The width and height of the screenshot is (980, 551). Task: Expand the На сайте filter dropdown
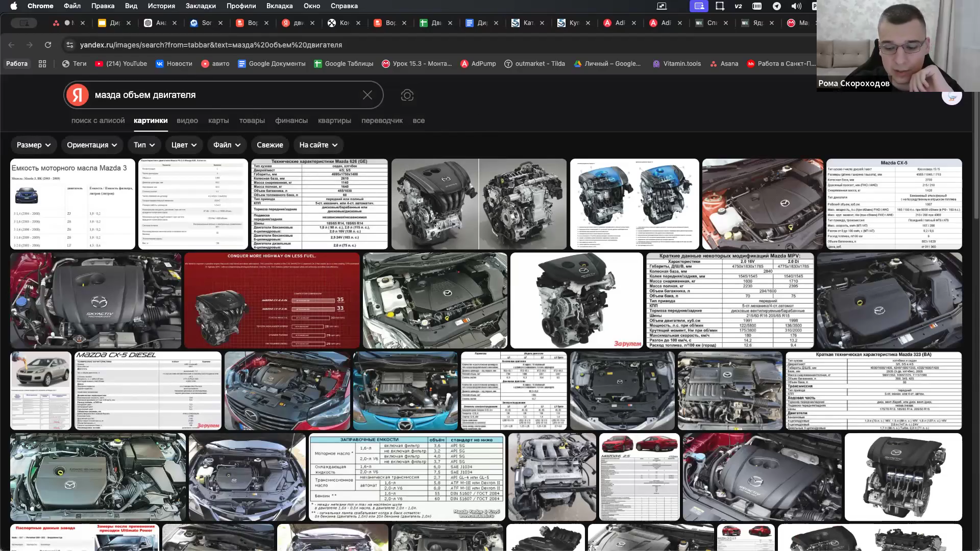(x=318, y=145)
